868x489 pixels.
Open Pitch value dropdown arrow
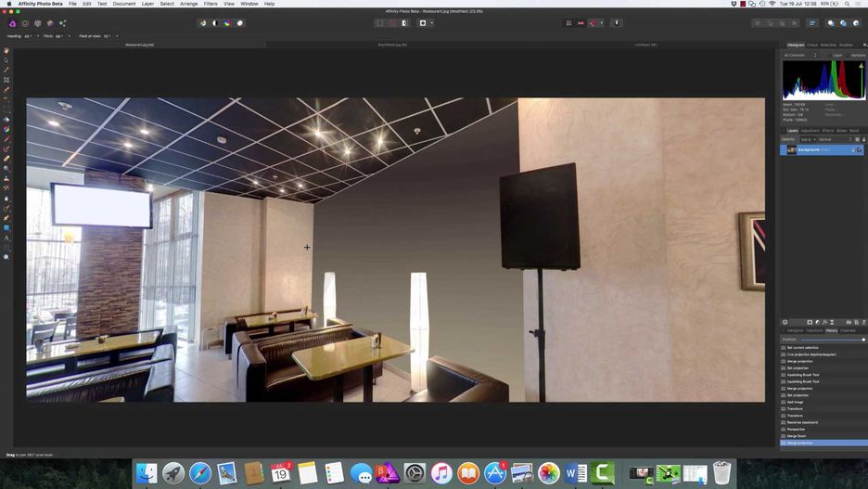[70, 36]
